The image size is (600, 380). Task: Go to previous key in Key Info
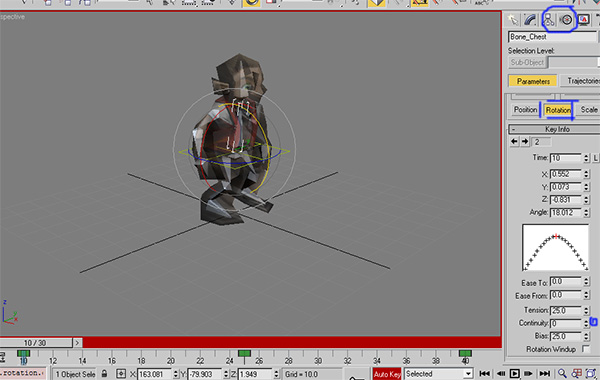[x=514, y=142]
